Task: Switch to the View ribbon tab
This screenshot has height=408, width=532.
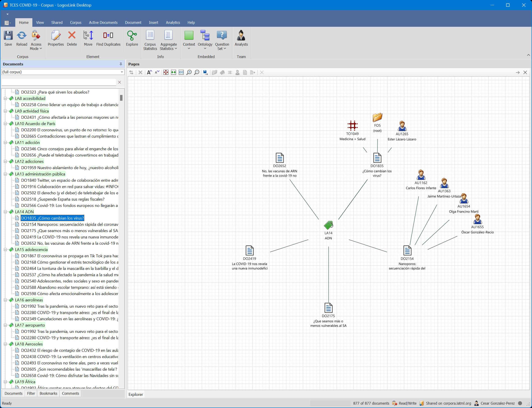Action: 40,22
